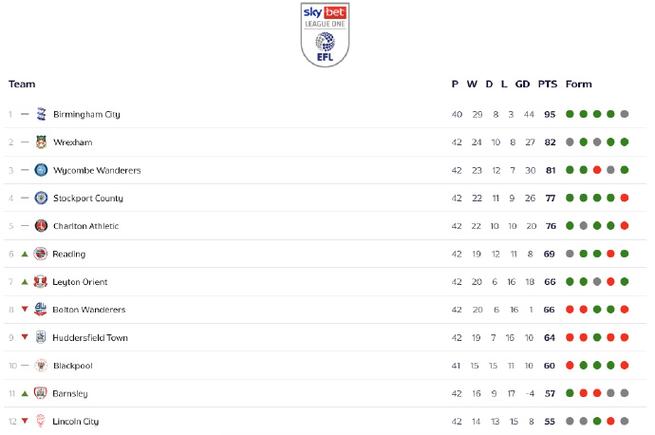Click the Wycombe Wanderers club badge
The height and width of the screenshot is (435, 655).
(41, 170)
